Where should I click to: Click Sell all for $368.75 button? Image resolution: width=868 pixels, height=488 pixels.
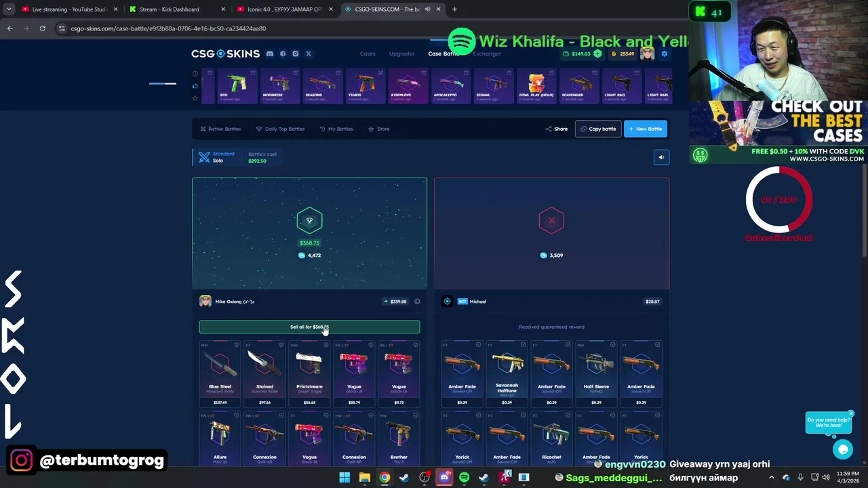click(309, 327)
